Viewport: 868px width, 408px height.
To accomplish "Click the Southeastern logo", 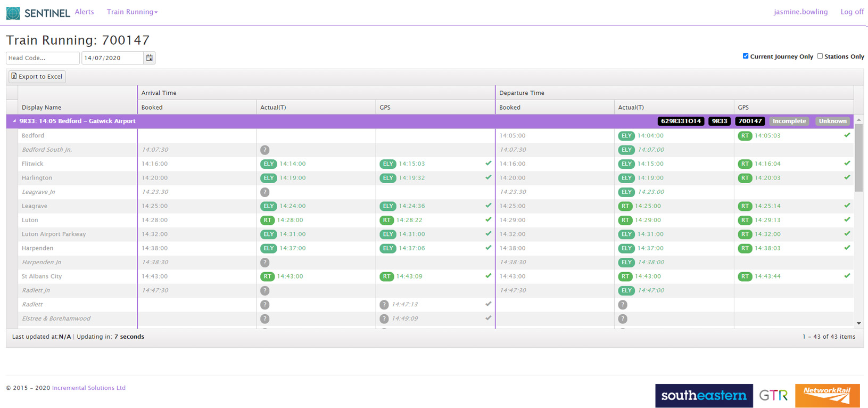I will coord(704,396).
